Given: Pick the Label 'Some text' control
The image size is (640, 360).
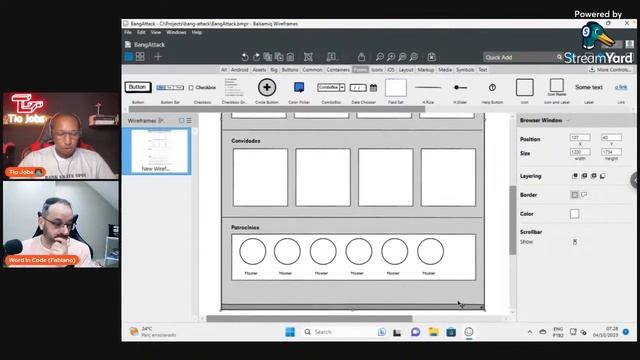Looking at the screenshot, I should point(589,87).
